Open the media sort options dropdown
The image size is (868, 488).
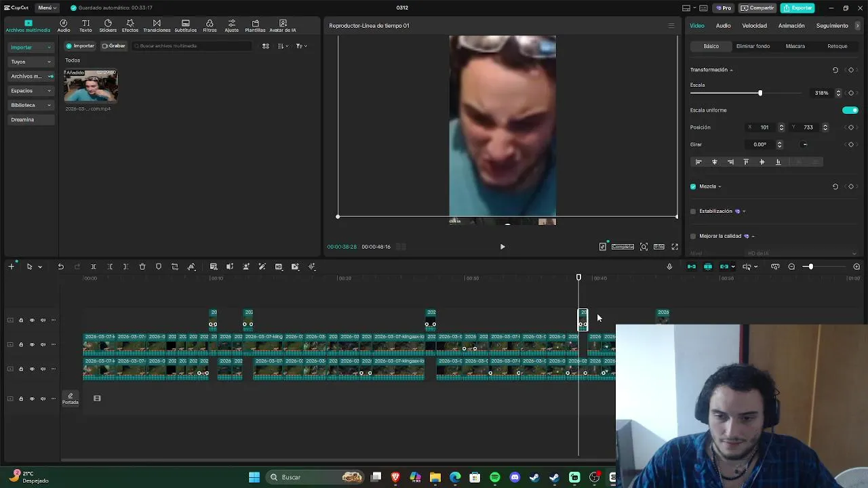283,46
